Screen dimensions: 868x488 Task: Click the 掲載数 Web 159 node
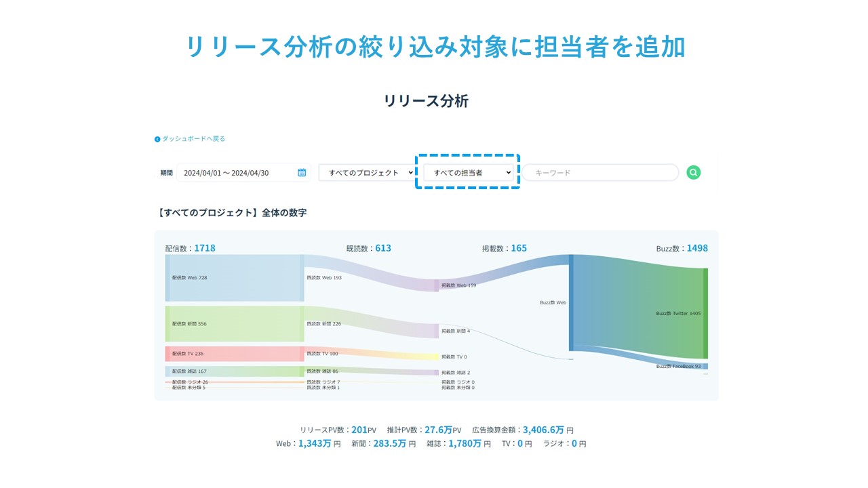coord(458,285)
